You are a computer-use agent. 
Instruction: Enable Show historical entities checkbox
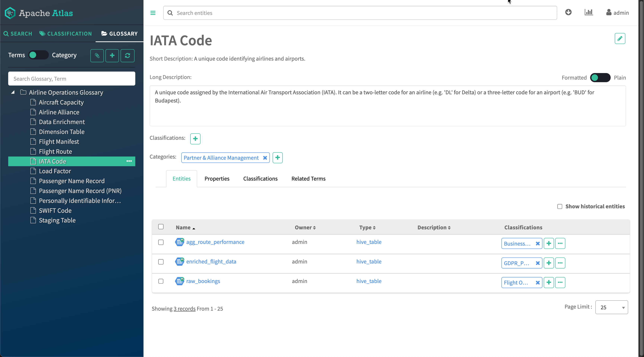tap(560, 206)
